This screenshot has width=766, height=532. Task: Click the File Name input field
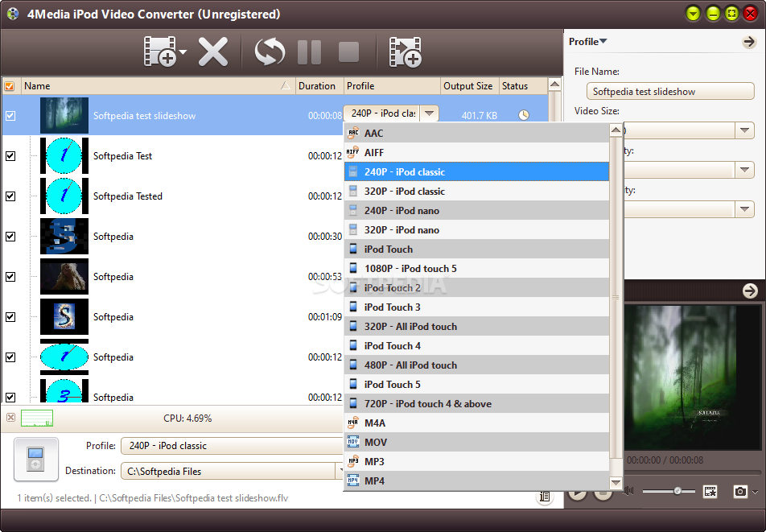coord(670,92)
